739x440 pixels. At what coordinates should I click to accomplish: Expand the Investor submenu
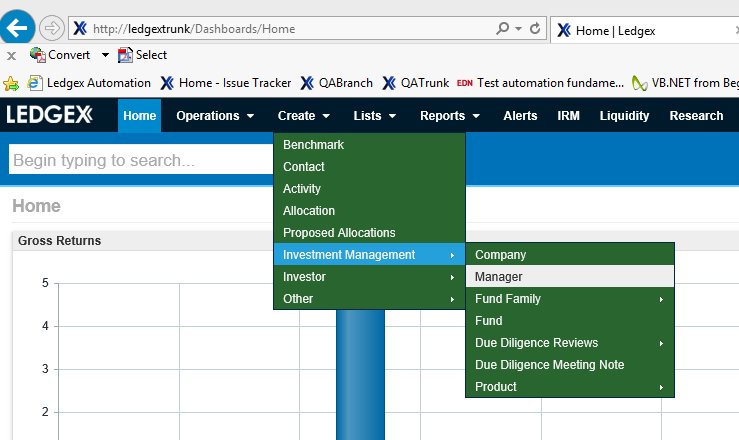coord(370,277)
